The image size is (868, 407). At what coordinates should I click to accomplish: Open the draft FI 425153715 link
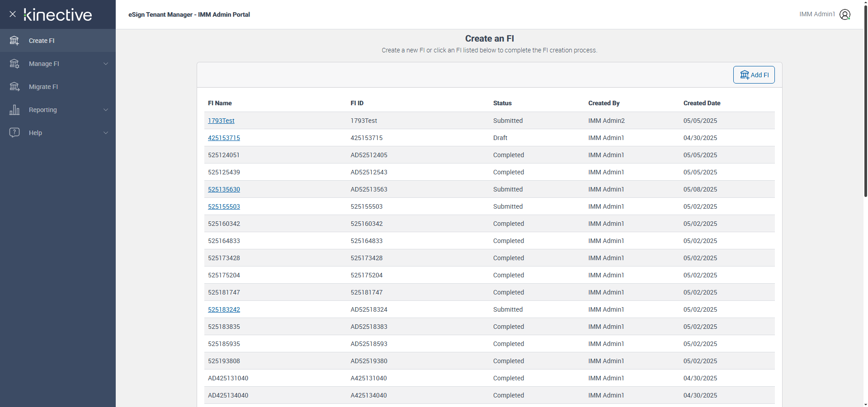click(224, 138)
